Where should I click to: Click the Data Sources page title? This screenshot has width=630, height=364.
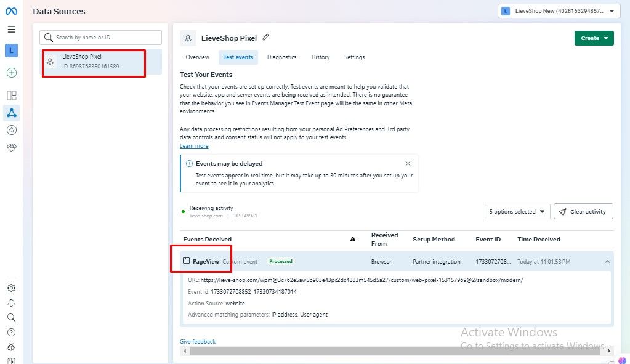[59, 11]
